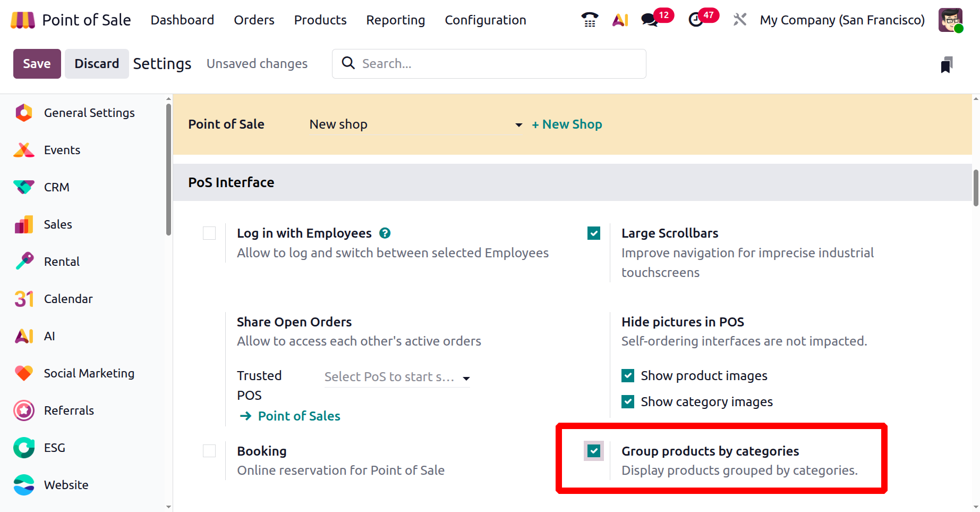980x512 pixels.
Task: Click the bookmark icon near search
Action: click(947, 65)
